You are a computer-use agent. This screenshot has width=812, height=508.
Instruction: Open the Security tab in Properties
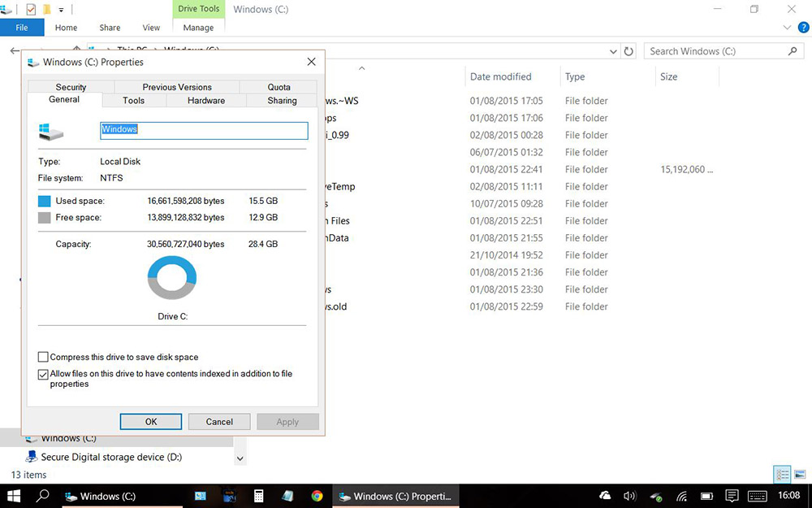pyautogui.click(x=71, y=87)
